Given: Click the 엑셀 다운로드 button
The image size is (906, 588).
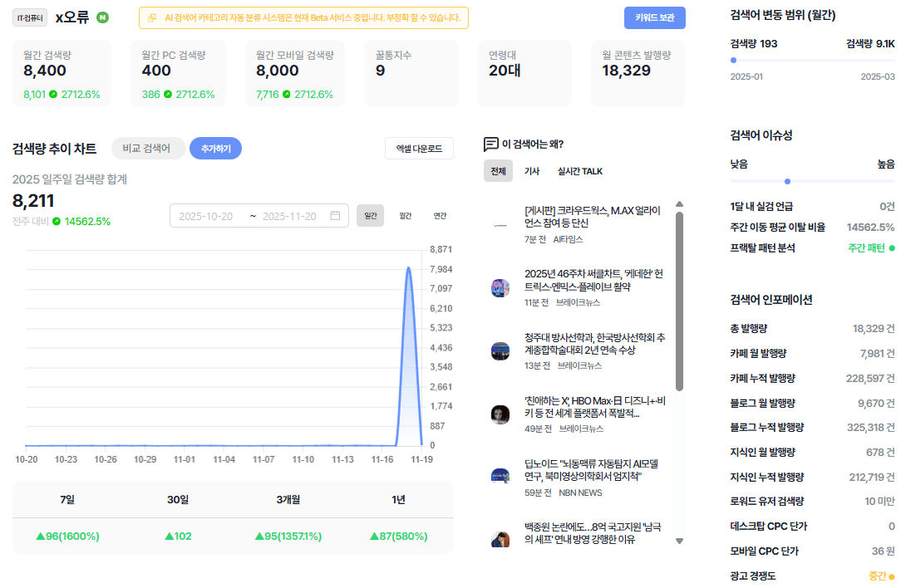Looking at the screenshot, I should click(x=420, y=149).
